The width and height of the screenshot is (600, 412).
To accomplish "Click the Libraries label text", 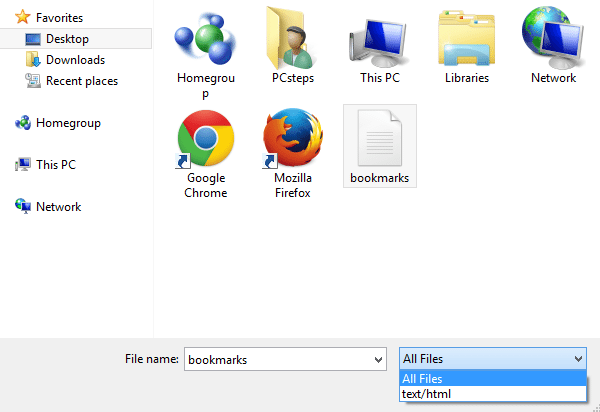I will coord(467,78).
